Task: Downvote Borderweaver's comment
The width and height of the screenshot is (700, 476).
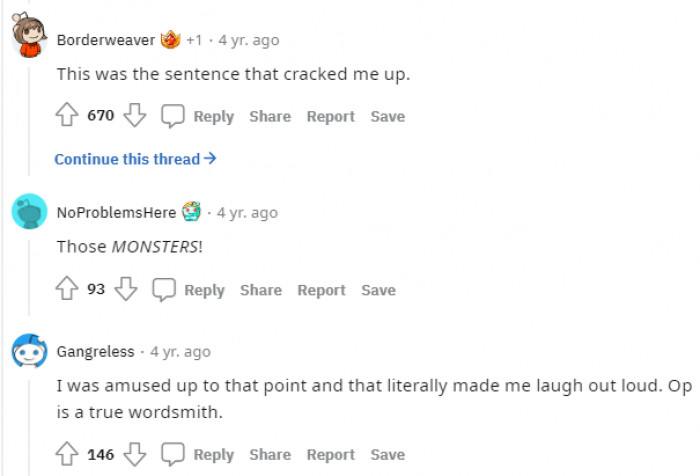Action: coord(135,116)
